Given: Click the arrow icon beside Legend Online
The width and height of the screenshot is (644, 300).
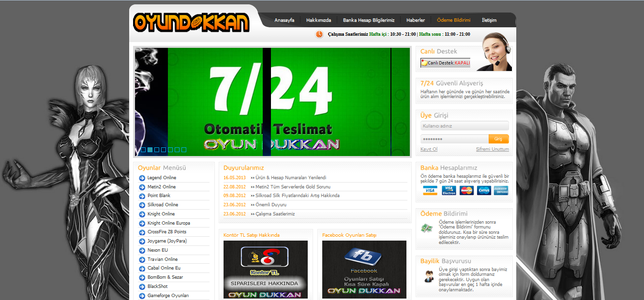Looking at the screenshot, I should click(x=142, y=178).
